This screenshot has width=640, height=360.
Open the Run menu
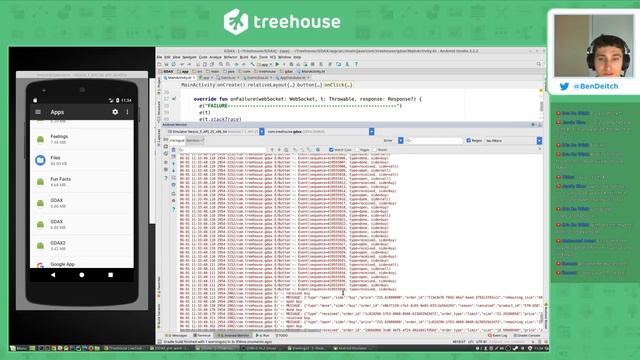[253, 57]
